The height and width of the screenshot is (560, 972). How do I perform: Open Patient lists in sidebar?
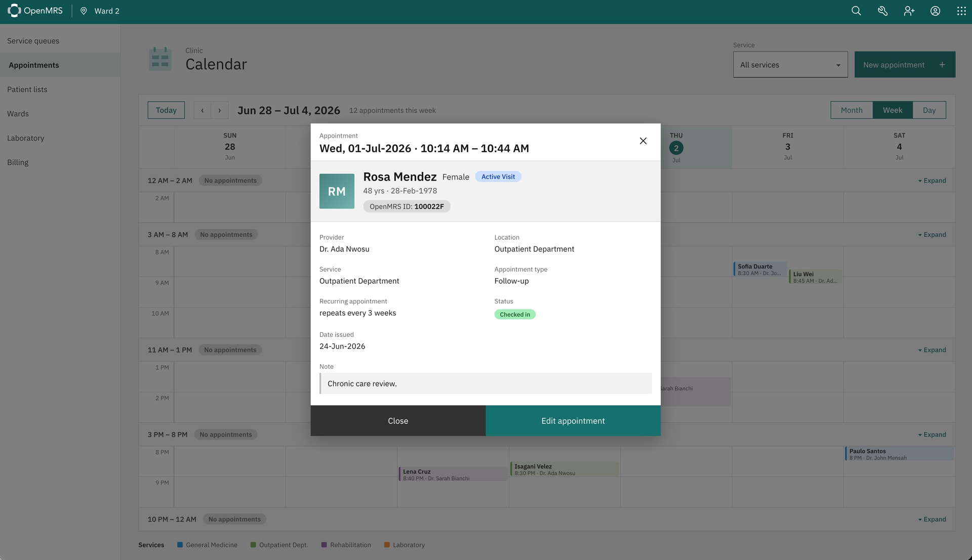tap(60, 89)
